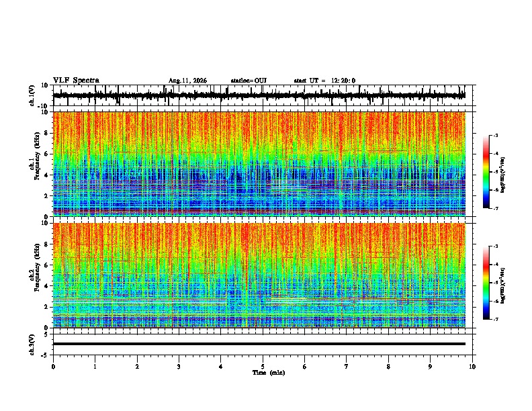Click the "8" kHz tick on ch.1 frequency axis
This screenshot has width=532, height=411.
click(x=47, y=133)
